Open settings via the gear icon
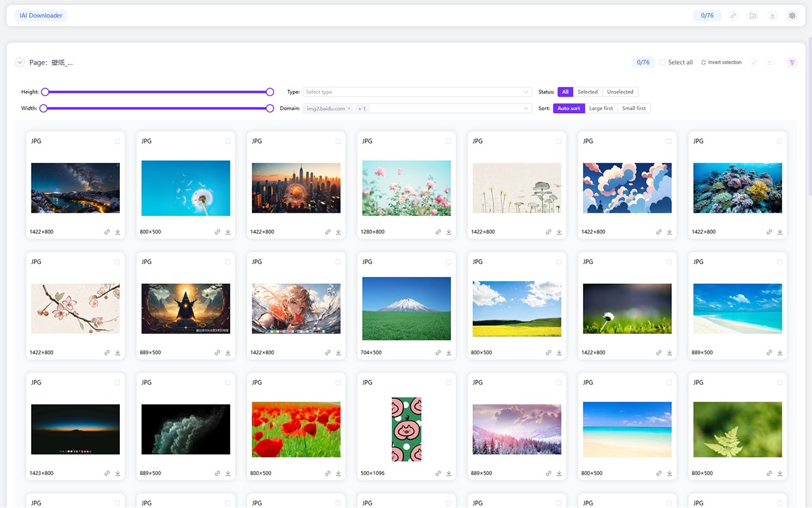The height and width of the screenshot is (508, 812). point(792,16)
